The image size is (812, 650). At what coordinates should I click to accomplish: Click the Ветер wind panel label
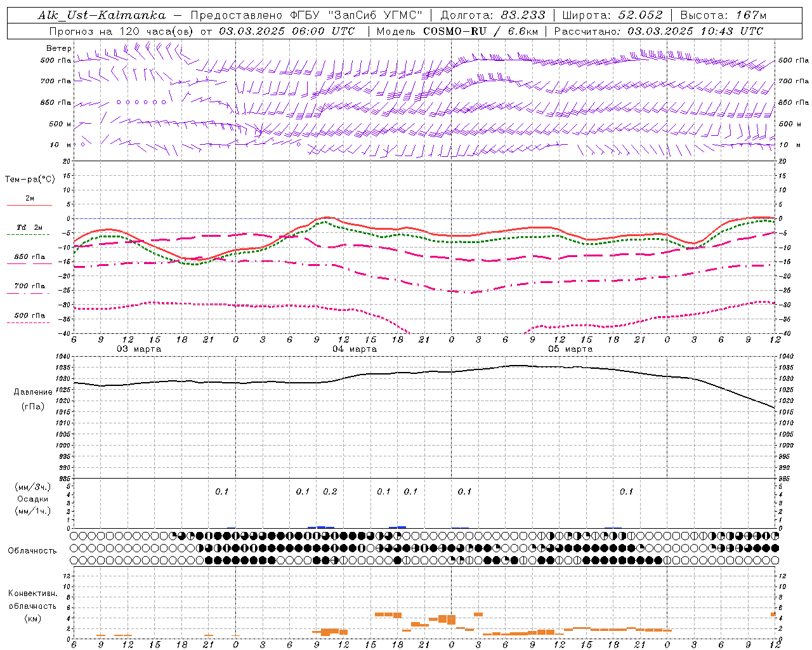click(x=58, y=48)
